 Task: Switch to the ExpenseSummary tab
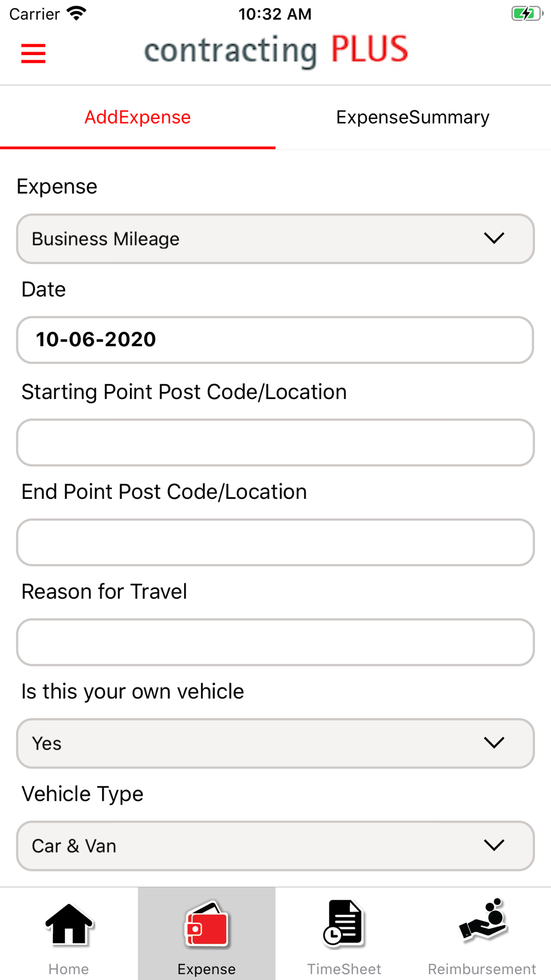pyautogui.click(x=413, y=117)
